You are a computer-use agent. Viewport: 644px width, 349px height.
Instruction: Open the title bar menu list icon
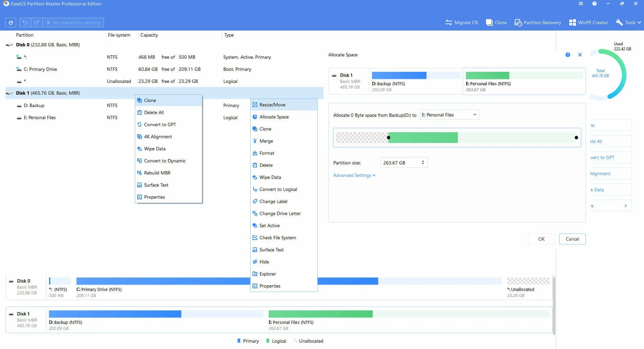[x=581, y=4]
